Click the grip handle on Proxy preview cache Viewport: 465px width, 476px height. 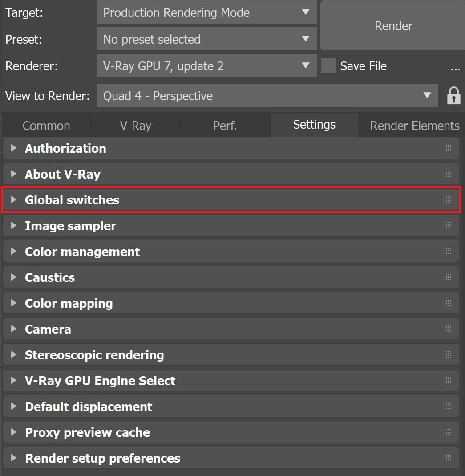click(447, 432)
